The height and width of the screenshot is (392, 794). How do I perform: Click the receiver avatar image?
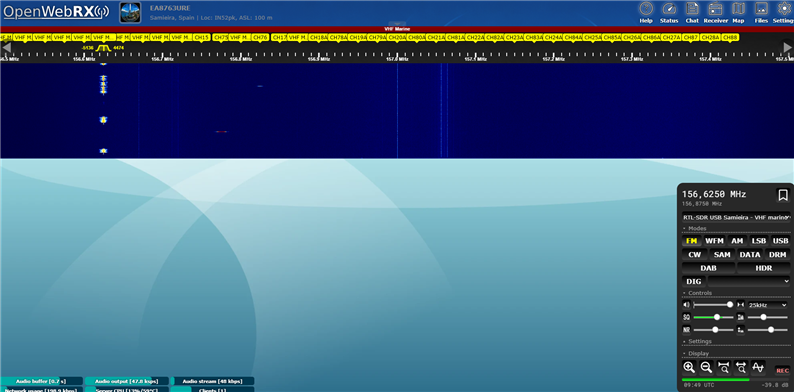tap(130, 13)
